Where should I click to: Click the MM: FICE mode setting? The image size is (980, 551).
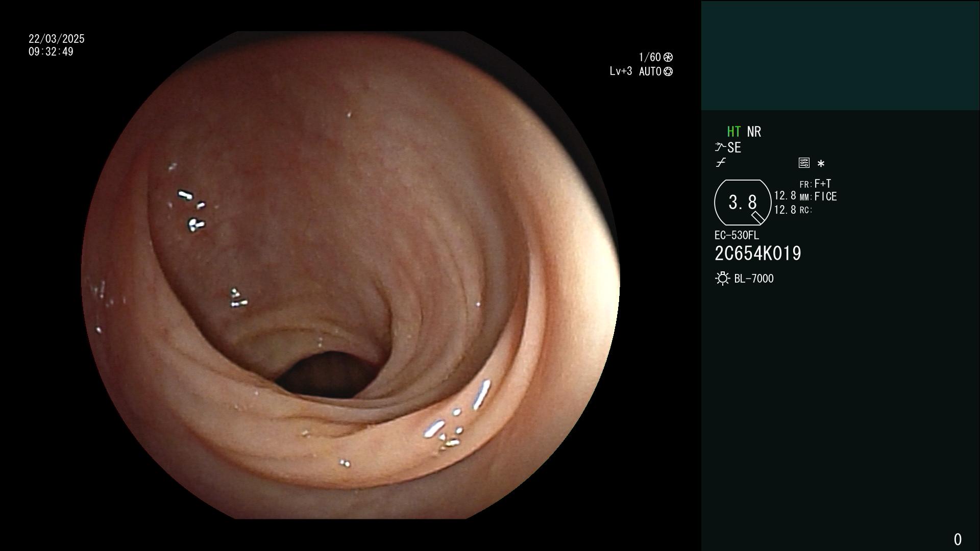coord(818,196)
